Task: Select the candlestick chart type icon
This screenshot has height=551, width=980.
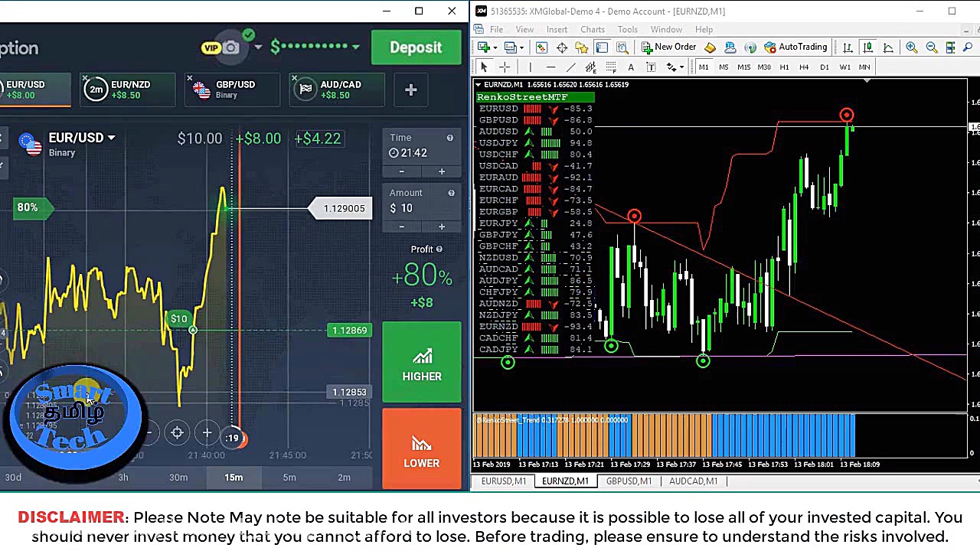Action: [868, 47]
